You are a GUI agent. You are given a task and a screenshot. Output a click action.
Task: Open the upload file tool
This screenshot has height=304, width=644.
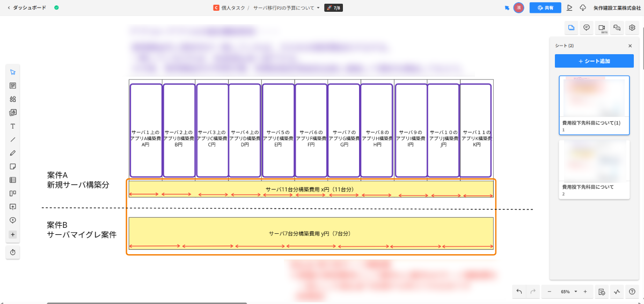[x=13, y=207]
